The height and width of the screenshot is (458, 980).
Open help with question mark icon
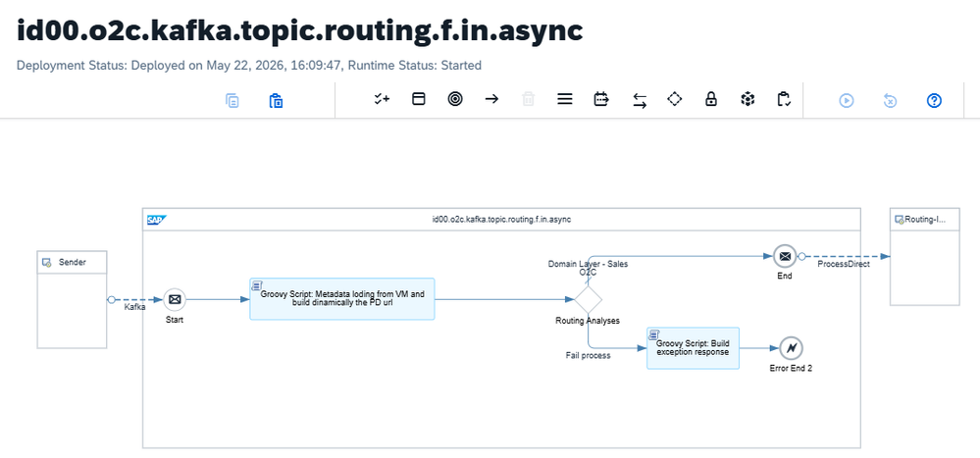tap(934, 100)
